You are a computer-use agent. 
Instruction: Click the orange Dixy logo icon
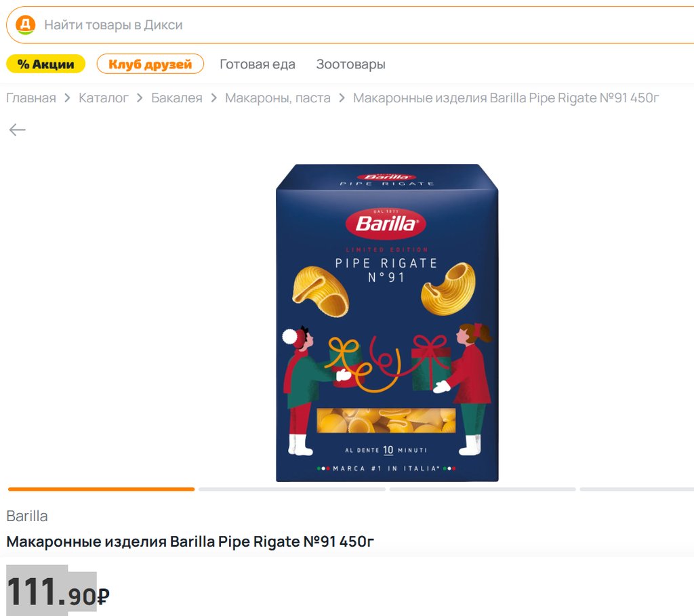tap(25, 25)
